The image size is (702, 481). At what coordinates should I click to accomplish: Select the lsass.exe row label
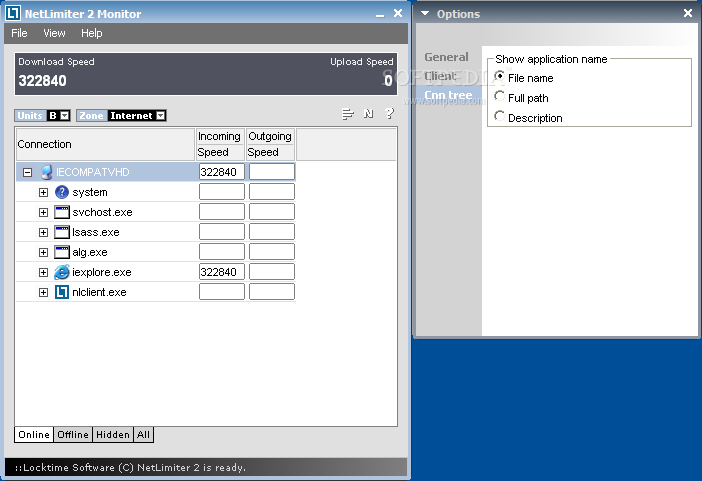pos(96,232)
